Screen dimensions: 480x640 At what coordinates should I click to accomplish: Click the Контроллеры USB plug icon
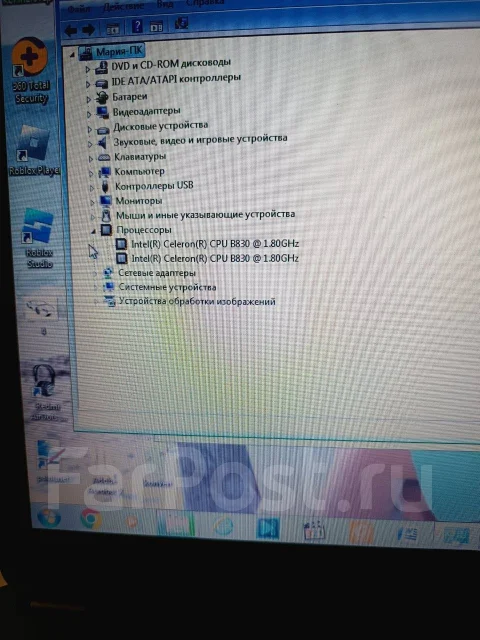coord(105,187)
